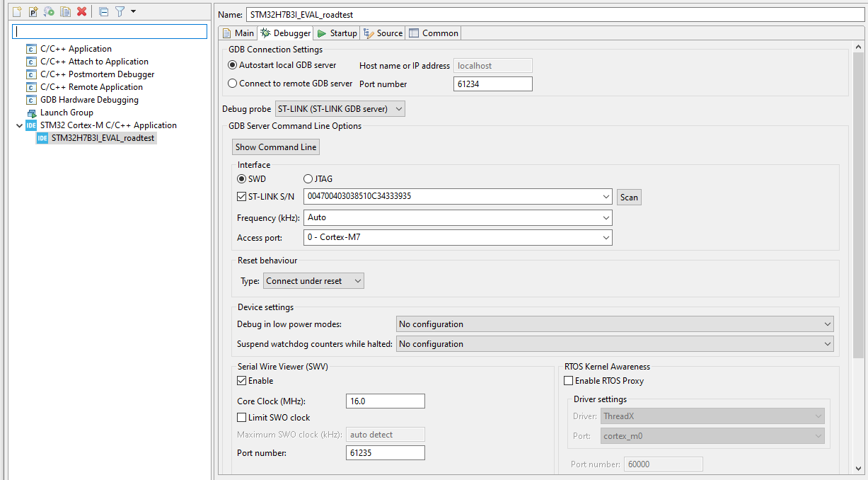Collapse all items in configuration tree

(104, 11)
